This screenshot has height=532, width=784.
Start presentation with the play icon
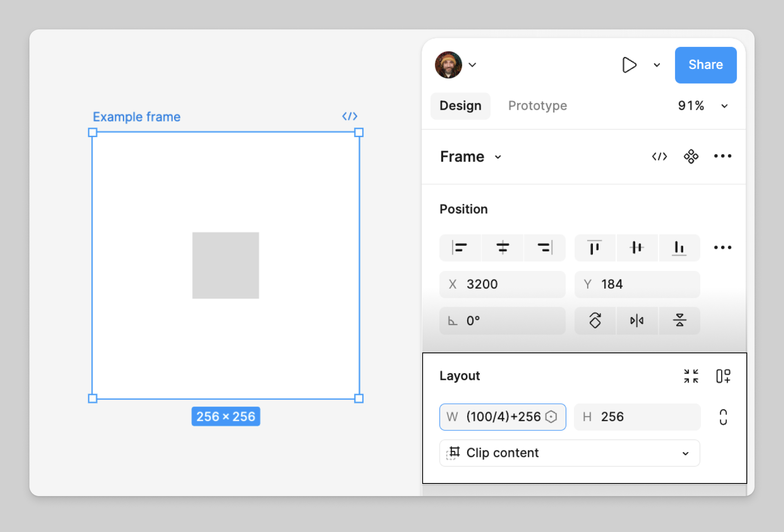[x=629, y=65]
